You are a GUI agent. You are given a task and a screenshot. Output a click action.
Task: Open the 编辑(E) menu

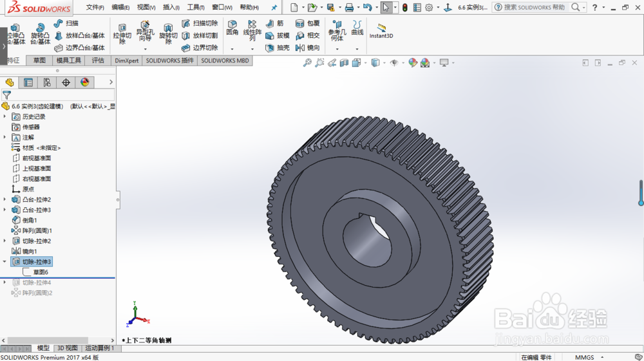[x=120, y=7]
